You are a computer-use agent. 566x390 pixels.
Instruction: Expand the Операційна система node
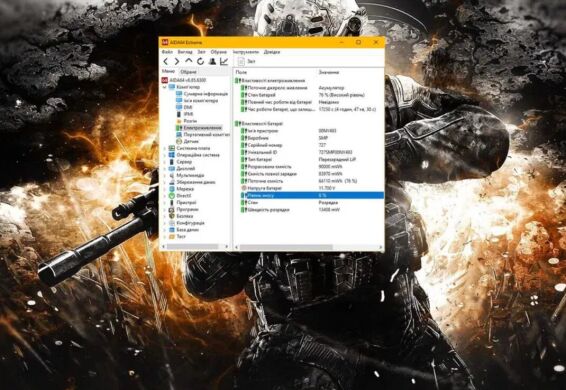(165, 155)
